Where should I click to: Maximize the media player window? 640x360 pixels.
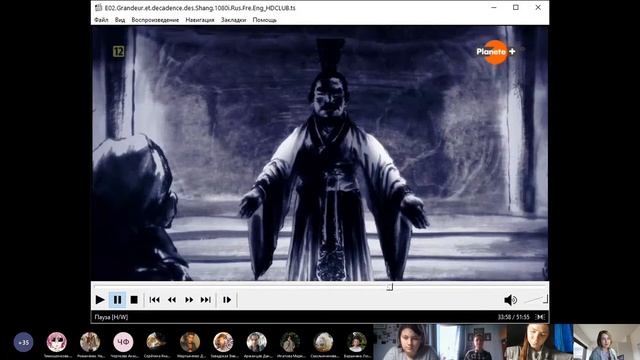click(516, 7)
